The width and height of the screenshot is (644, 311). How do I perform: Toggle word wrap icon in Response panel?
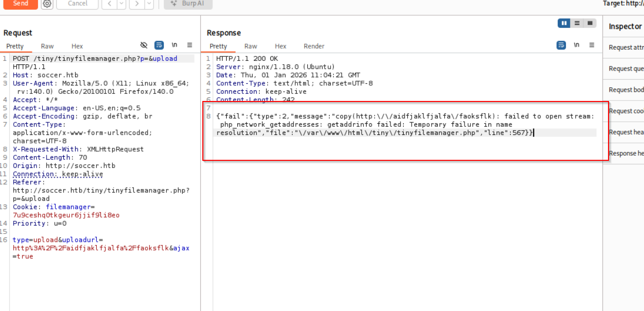point(561,45)
